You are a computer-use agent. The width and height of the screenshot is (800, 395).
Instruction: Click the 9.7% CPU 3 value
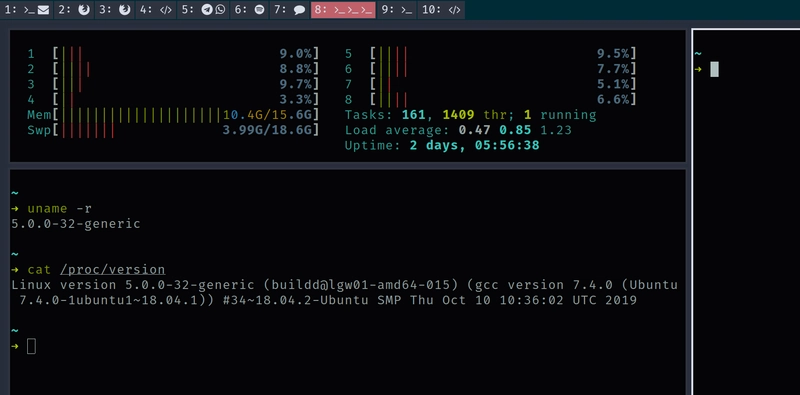click(x=296, y=84)
